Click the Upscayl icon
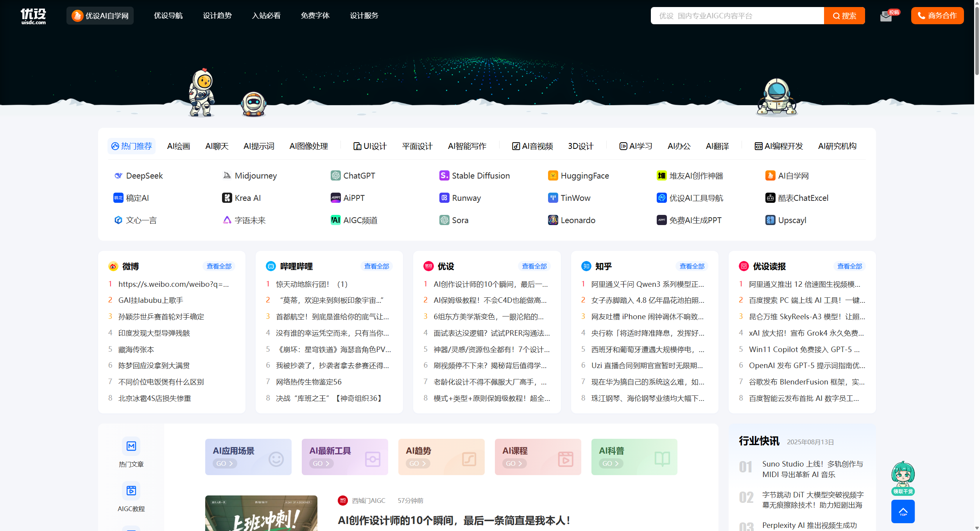The height and width of the screenshot is (531, 980). (x=770, y=220)
